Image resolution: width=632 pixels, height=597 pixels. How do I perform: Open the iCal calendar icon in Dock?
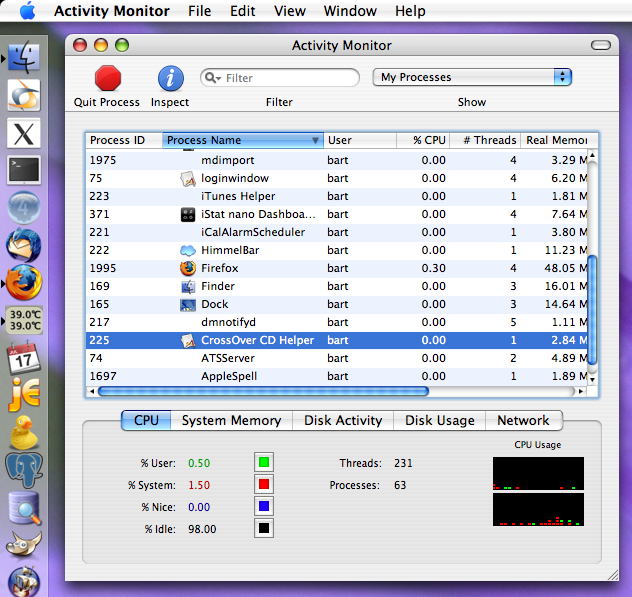coord(23,357)
